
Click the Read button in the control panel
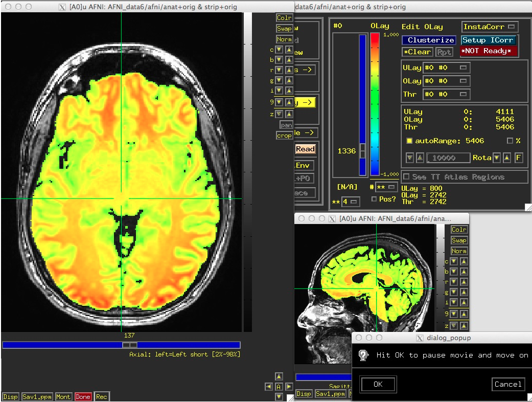point(305,149)
